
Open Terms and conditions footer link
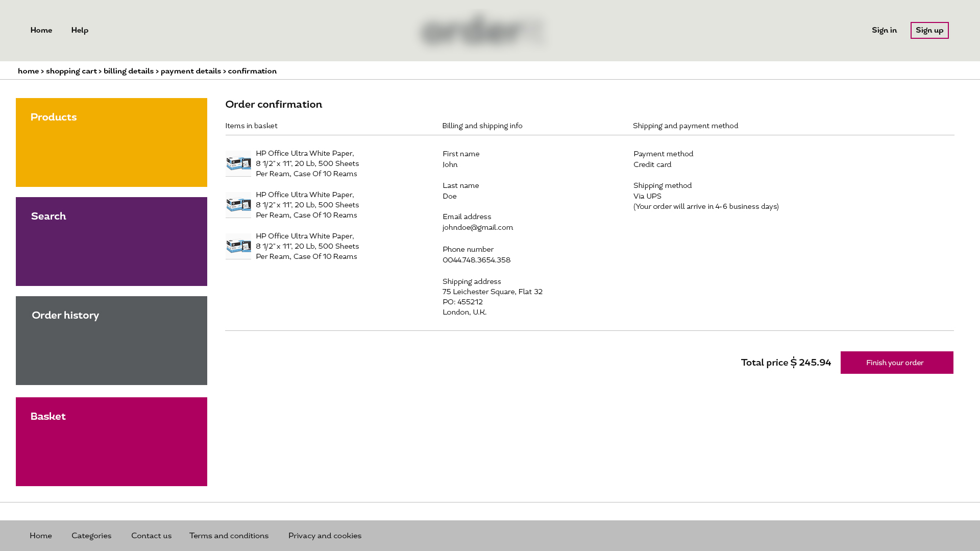[229, 536]
